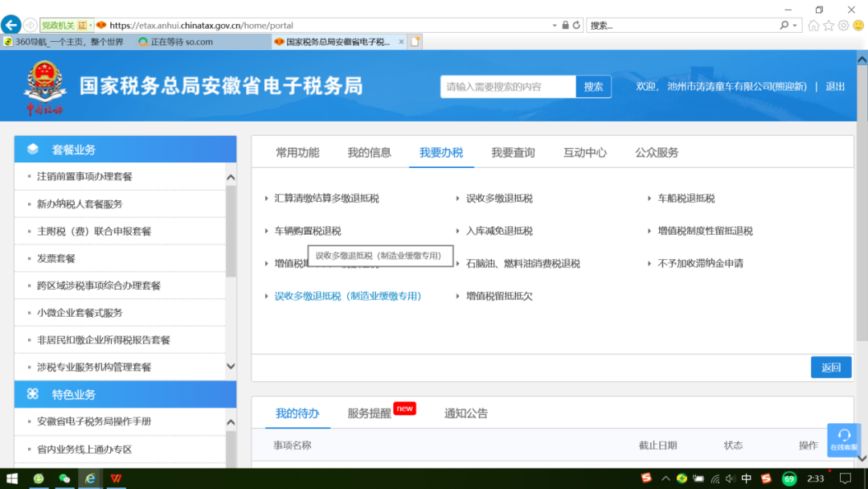Click the portal search input field
The image size is (868, 489).
508,86
